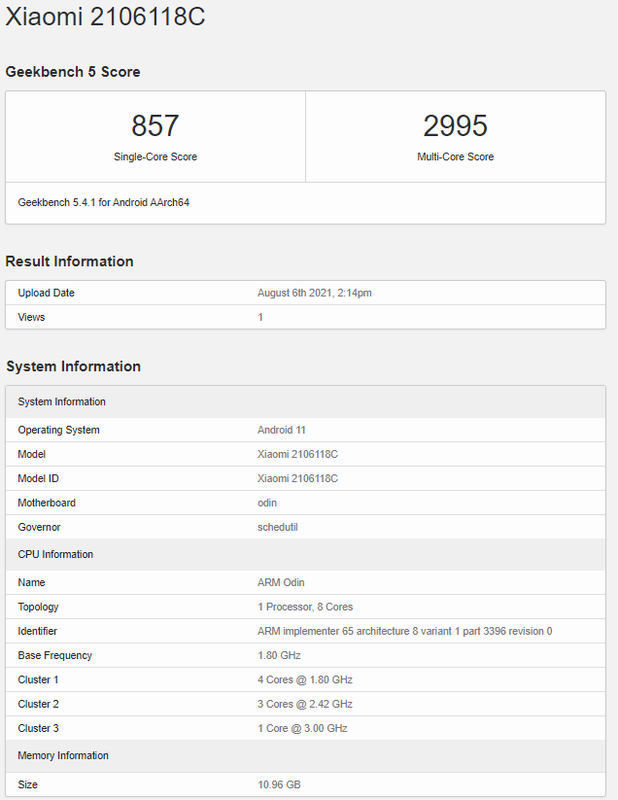Click the Multi-Core Score label
Screen dimensions: 618x800
[455, 157]
